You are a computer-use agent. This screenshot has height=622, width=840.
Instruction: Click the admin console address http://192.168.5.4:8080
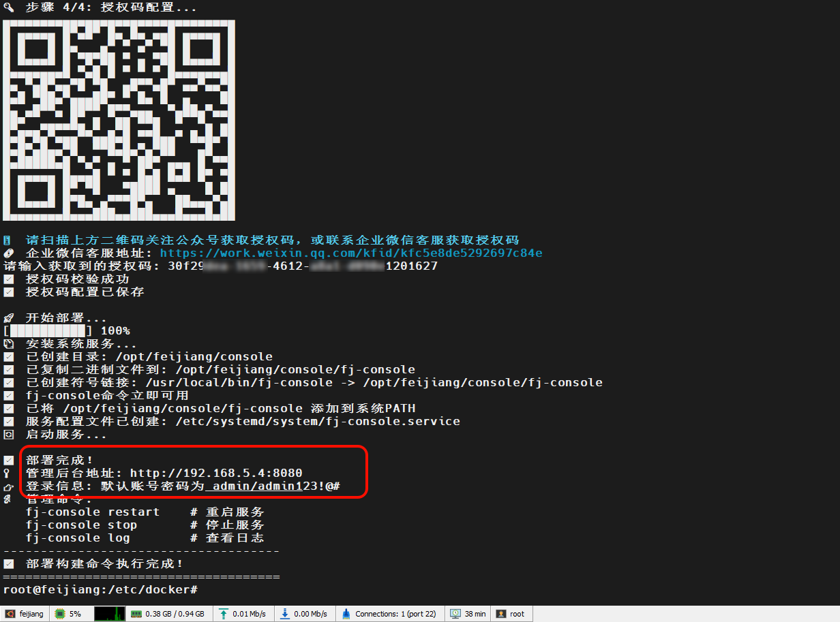pyautogui.click(x=216, y=473)
